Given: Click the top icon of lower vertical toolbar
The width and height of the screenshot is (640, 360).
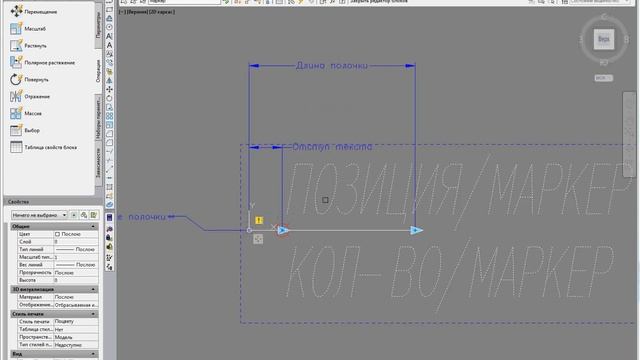Looking at the screenshot, I should (x=109, y=218).
